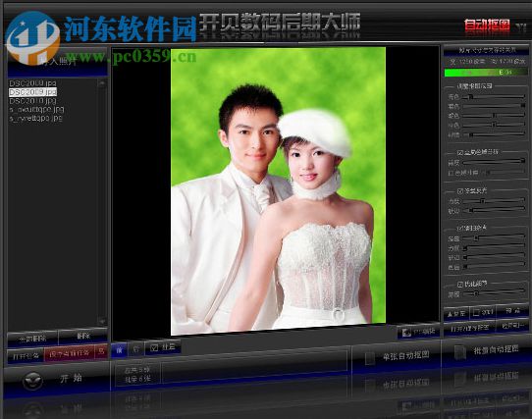The height and width of the screenshot is (419, 532).
Task: Click the green progress bar at panel top
Action: pos(486,73)
